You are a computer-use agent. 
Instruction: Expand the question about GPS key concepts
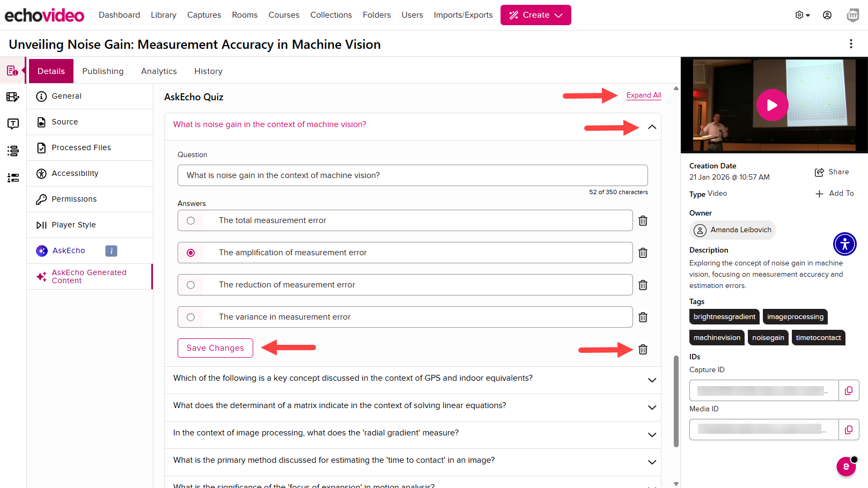click(x=652, y=380)
